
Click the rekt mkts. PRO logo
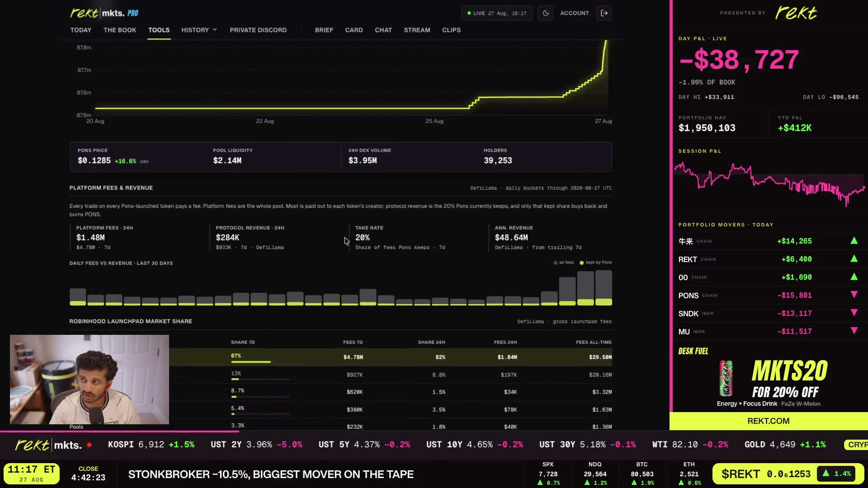[104, 13]
